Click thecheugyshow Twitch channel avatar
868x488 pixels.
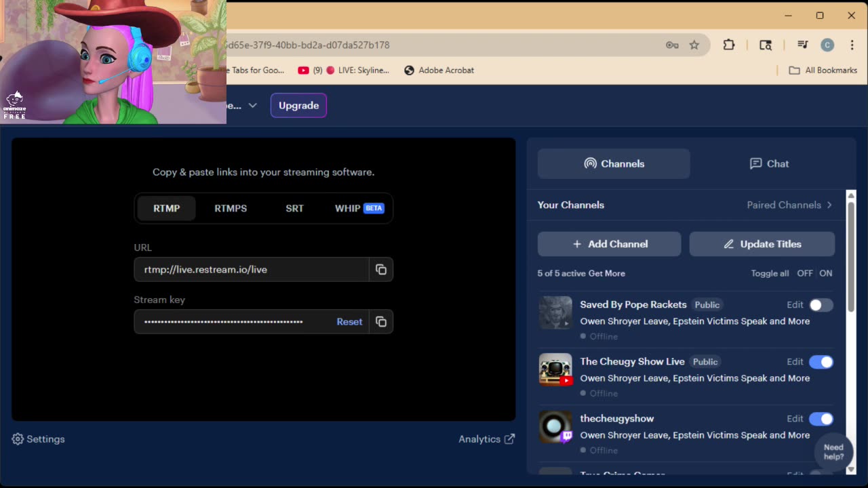tap(555, 426)
